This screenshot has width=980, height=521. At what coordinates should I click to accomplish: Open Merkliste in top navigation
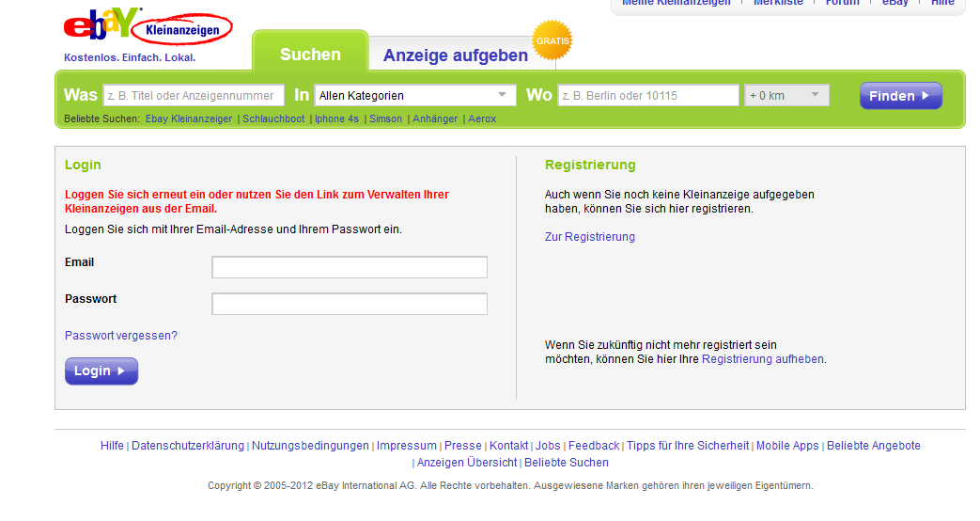coord(778,3)
